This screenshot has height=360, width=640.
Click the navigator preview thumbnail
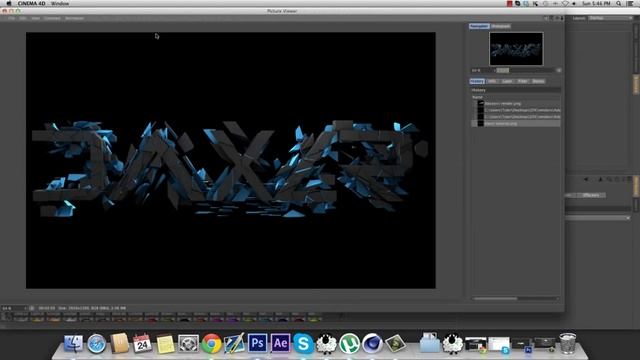click(516, 49)
